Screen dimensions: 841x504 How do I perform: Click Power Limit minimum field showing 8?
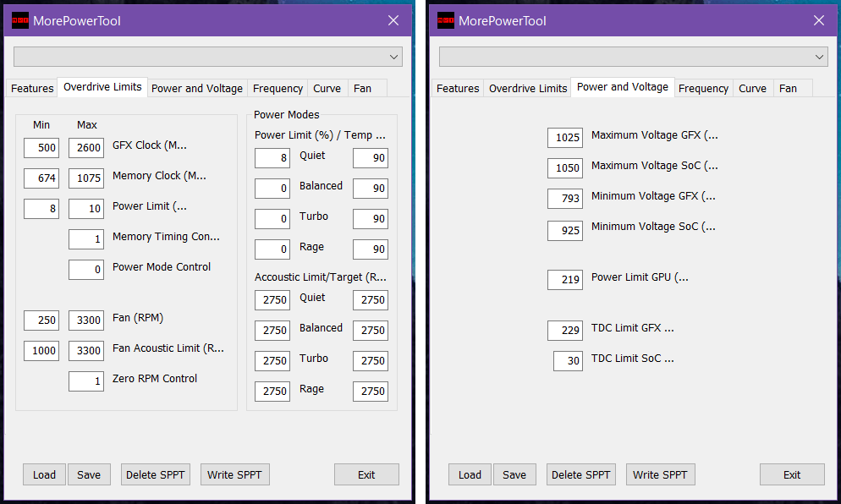coord(41,209)
